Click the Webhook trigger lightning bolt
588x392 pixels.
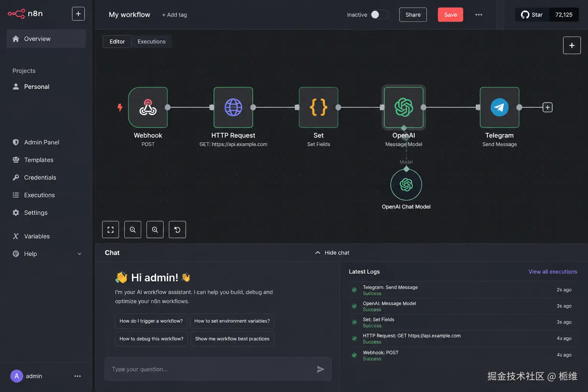(x=120, y=108)
